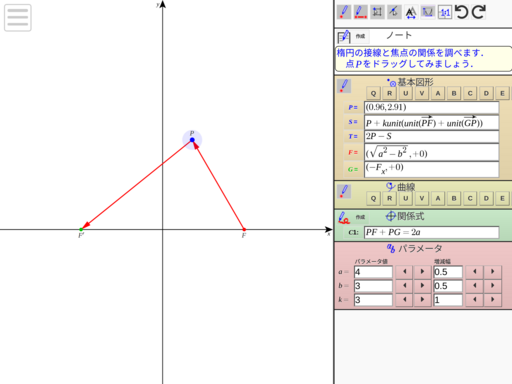Click the 作成 button in 関係式 section

[360, 217]
